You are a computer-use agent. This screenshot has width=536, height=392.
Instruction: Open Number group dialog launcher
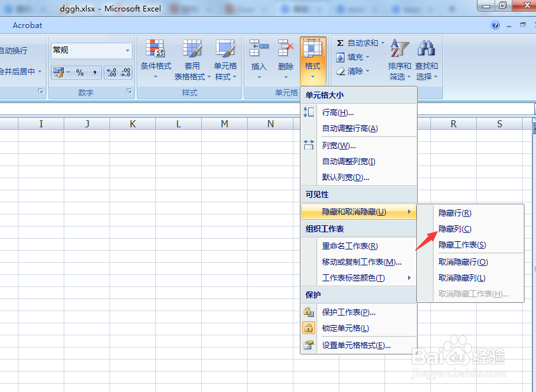pos(129,91)
